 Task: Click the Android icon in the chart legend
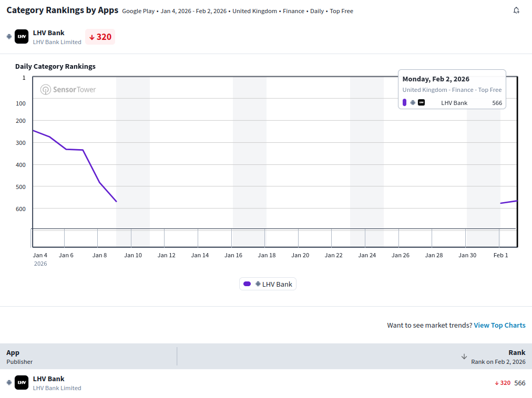[x=258, y=284]
